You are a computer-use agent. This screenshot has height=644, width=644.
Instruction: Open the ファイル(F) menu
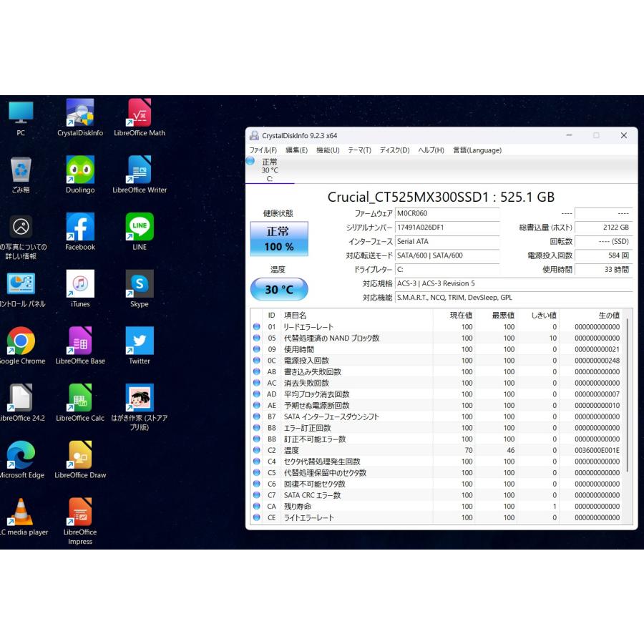(263, 150)
